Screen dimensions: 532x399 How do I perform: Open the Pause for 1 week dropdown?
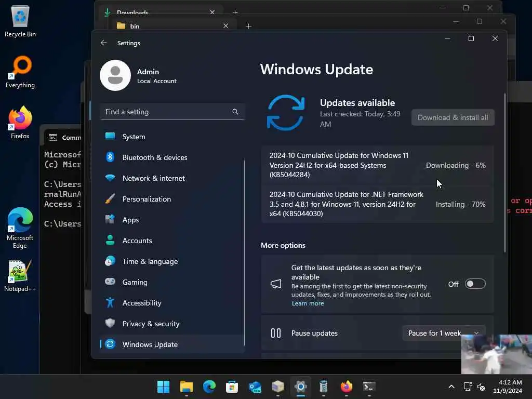(x=444, y=333)
